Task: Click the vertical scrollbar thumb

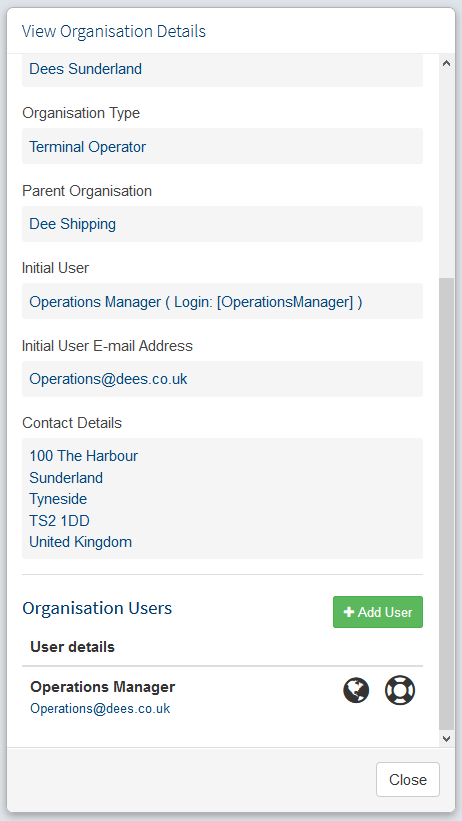Action: point(446,503)
